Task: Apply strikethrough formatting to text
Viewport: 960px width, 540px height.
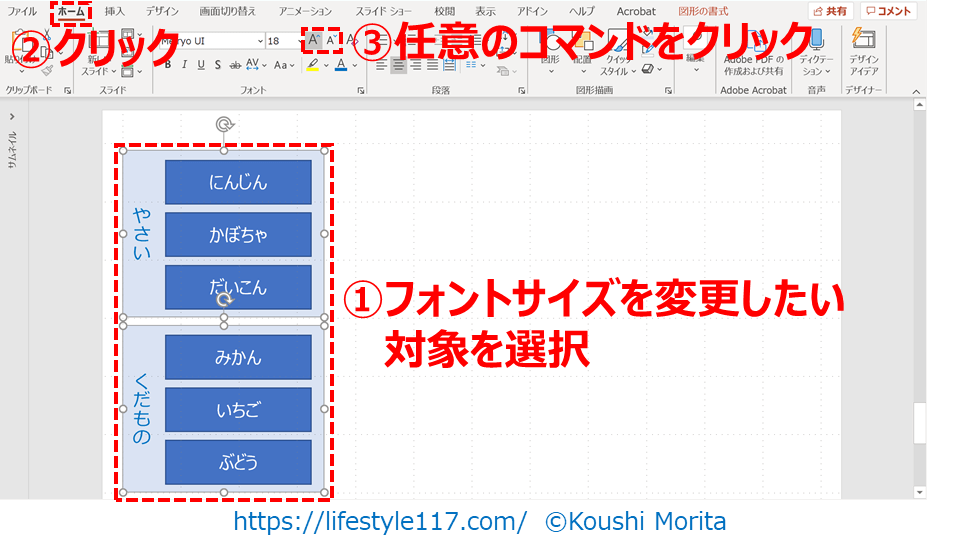Action: pos(233,65)
